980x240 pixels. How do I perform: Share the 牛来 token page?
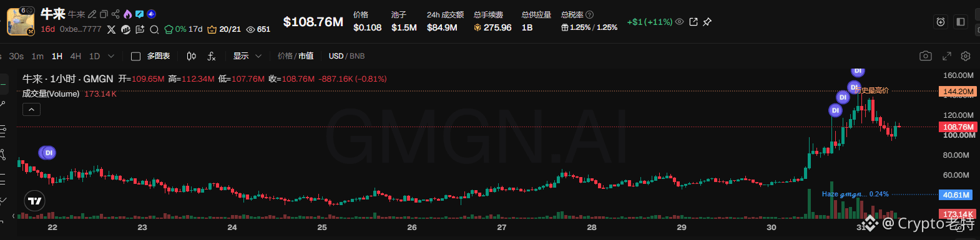click(115, 14)
